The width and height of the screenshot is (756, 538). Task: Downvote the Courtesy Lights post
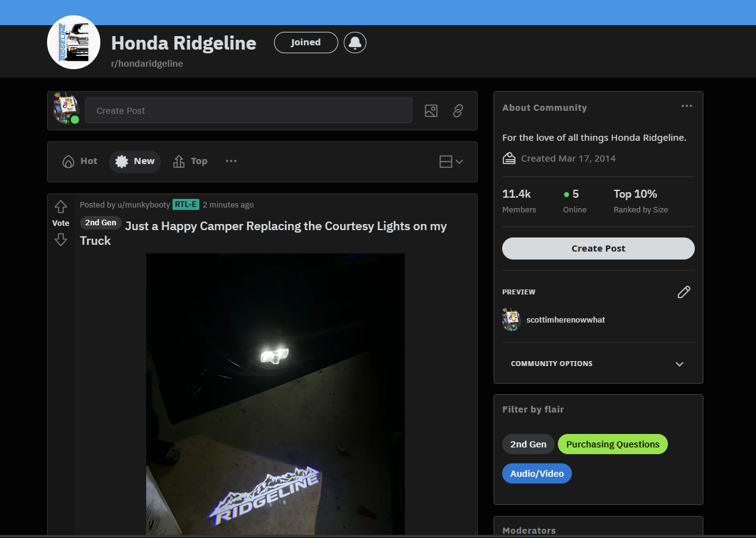(x=61, y=239)
